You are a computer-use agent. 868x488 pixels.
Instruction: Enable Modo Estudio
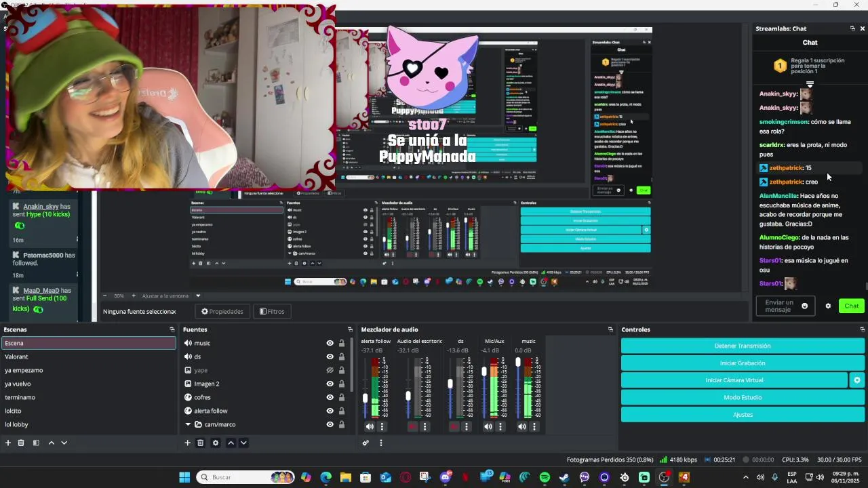point(743,397)
